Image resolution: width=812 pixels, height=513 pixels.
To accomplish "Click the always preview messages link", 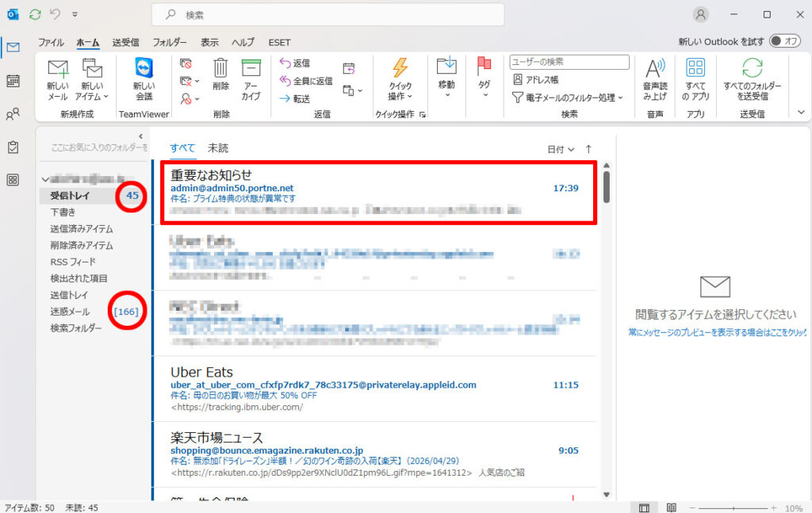I will pos(716,333).
